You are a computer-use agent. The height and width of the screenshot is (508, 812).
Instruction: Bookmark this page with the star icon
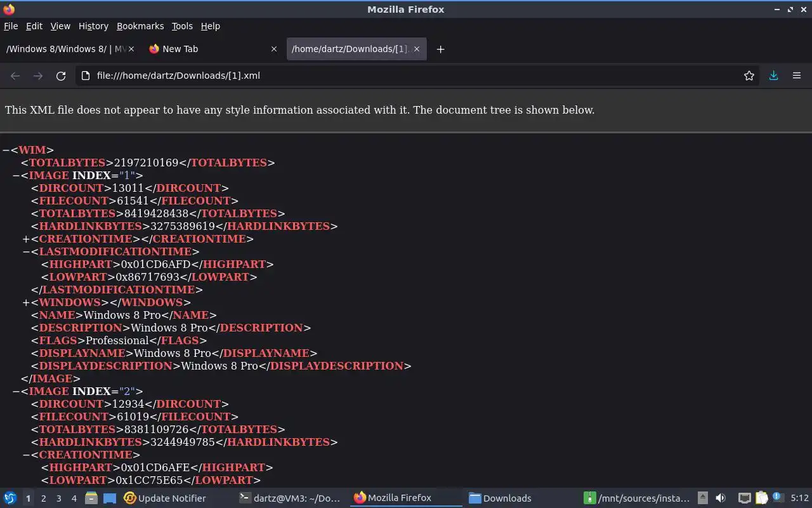[749, 76]
